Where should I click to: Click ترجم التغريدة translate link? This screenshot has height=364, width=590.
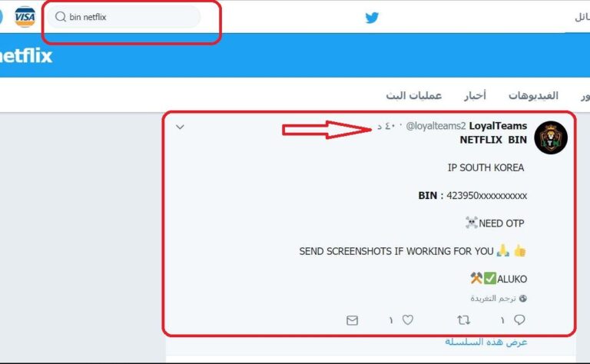click(x=493, y=299)
